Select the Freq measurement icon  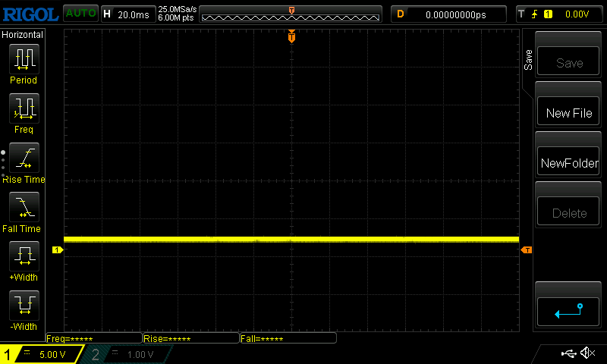[24, 108]
